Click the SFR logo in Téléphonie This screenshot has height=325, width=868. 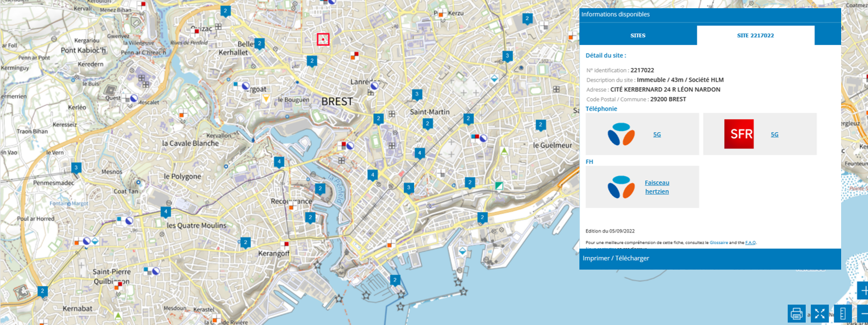[739, 134]
